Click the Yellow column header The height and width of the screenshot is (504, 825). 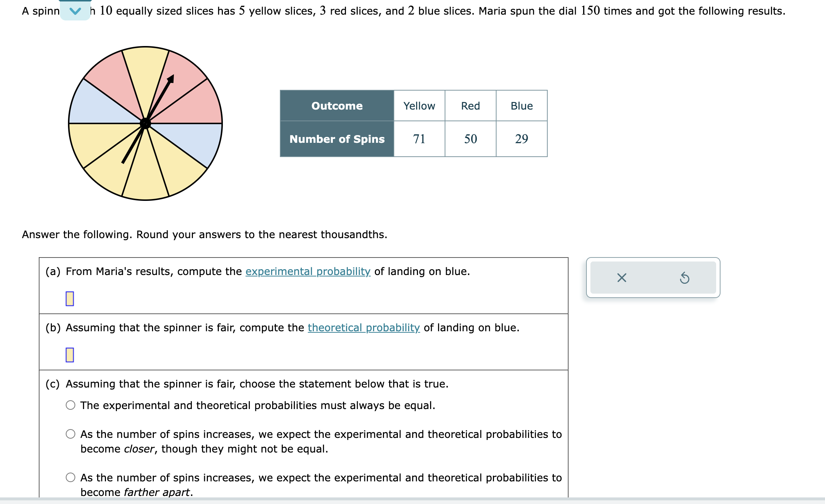point(419,106)
